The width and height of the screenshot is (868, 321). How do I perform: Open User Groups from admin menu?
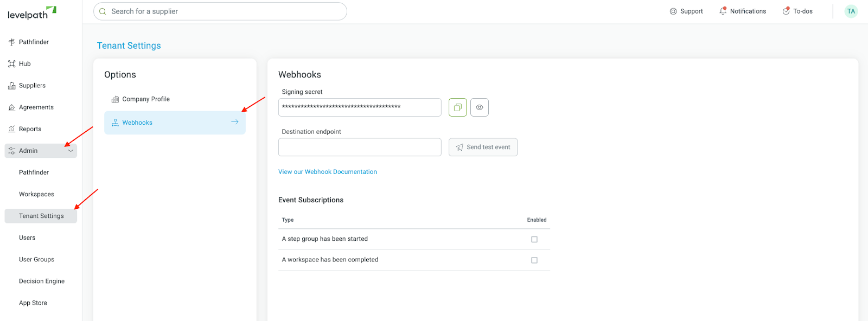[x=36, y=259]
